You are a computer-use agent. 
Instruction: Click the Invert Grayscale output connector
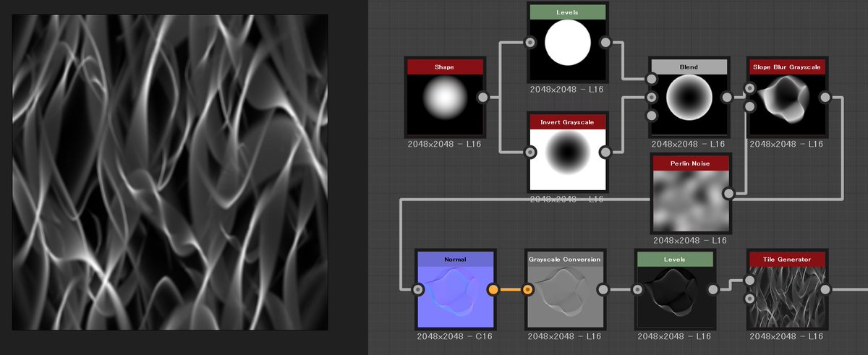(x=605, y=152)
